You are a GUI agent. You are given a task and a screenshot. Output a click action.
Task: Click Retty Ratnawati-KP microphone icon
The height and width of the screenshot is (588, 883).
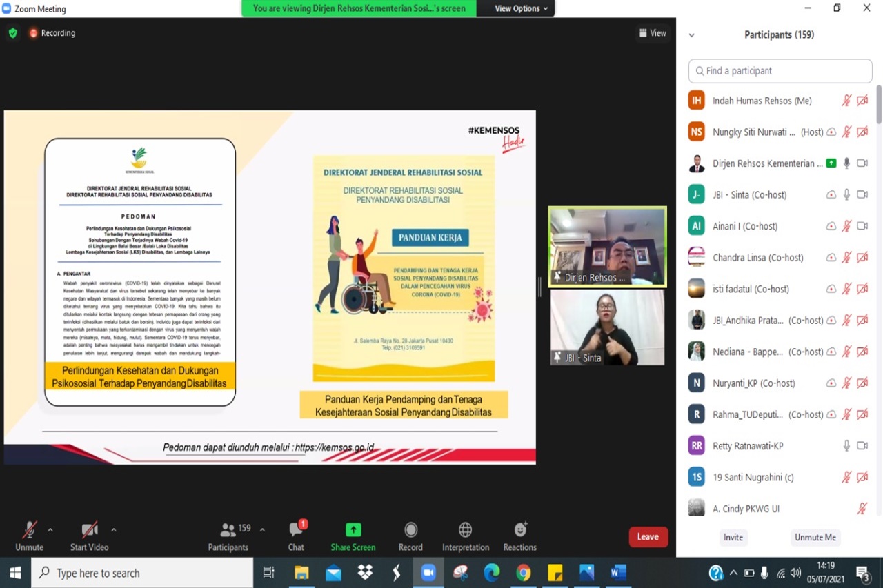tap(846, 446)
